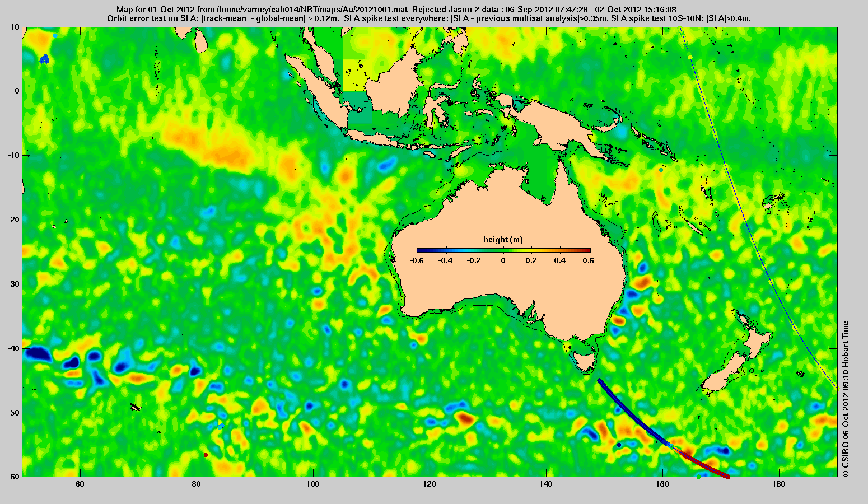Click the longitude axis label '160'

pos(662,484)
